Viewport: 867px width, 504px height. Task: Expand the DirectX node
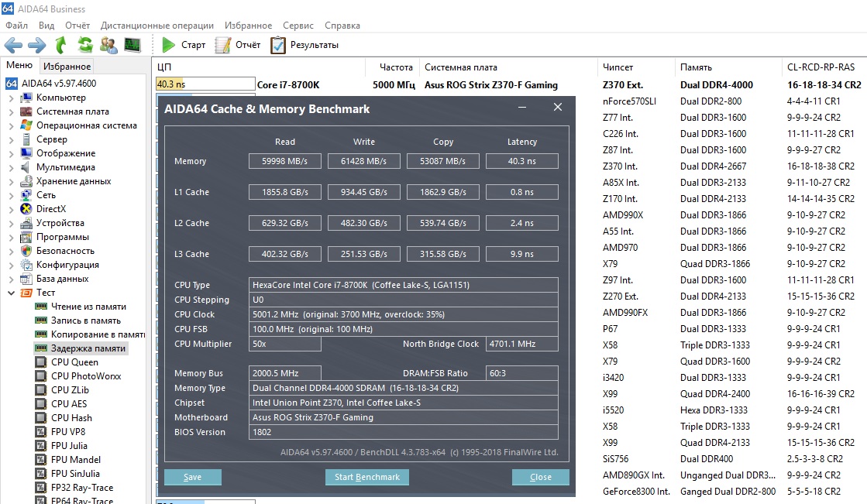click(11, 210)
